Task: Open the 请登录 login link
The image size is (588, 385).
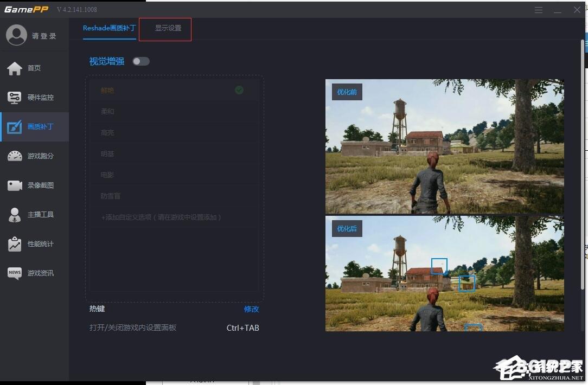Action: (44, 36)
